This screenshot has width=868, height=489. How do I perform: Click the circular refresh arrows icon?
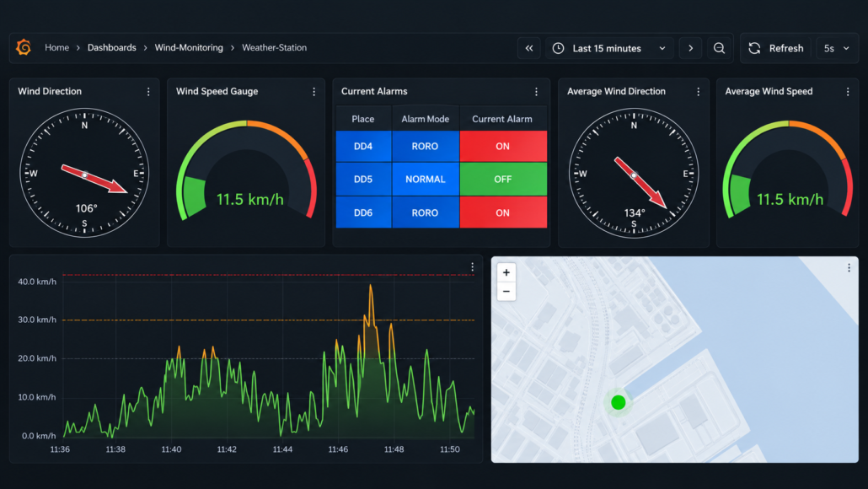point(754,48)
